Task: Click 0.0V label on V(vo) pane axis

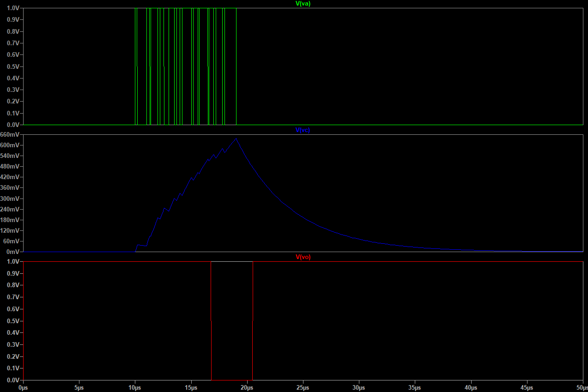Action: 13,380
